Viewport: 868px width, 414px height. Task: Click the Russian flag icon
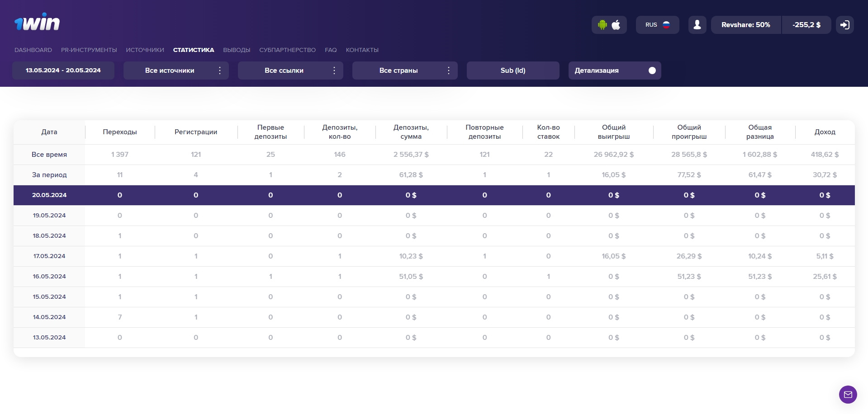click(666, 25)
